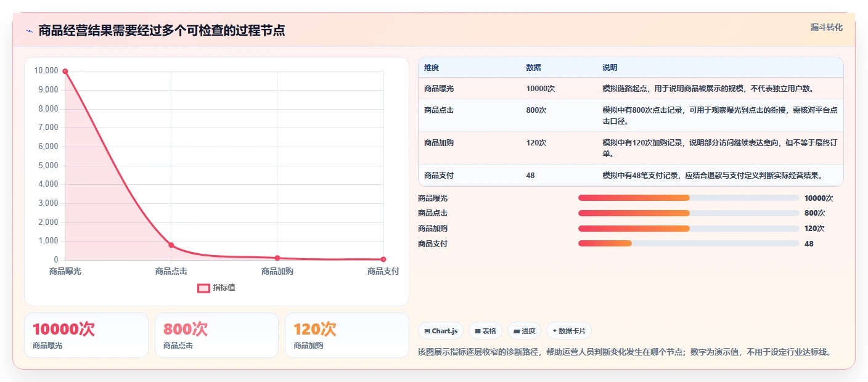Image resolution: width=868 pixels, height=382 pixels.
Task: Click the 800次 商品点击 data card
Action: pos(217,335)
